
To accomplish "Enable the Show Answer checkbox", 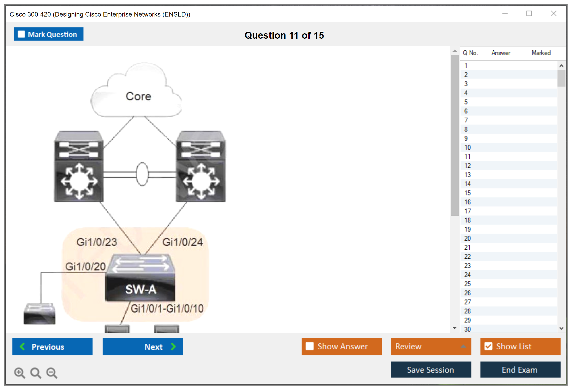I will tap(310, 346).
